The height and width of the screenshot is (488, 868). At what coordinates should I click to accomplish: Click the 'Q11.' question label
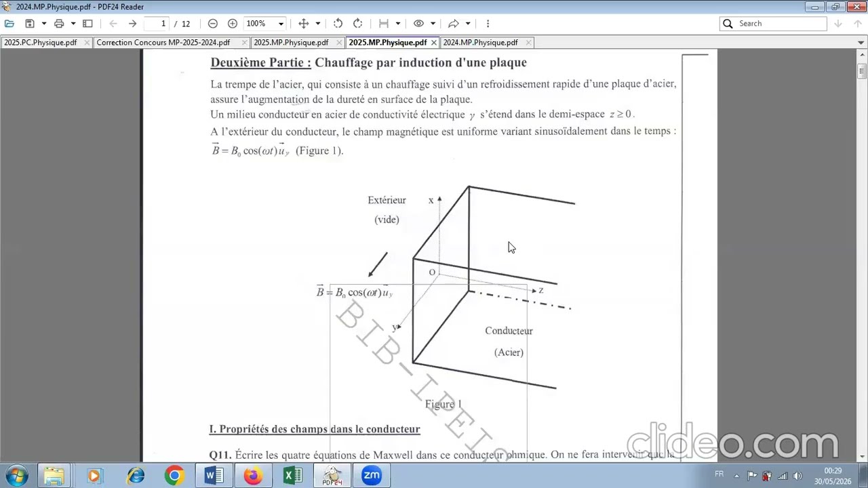coord(220,455)
